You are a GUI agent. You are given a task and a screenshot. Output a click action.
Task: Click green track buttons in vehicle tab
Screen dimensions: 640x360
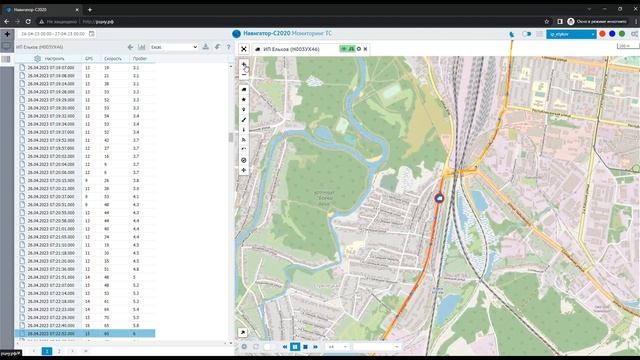pyautogui.click(x=347, y=49)
